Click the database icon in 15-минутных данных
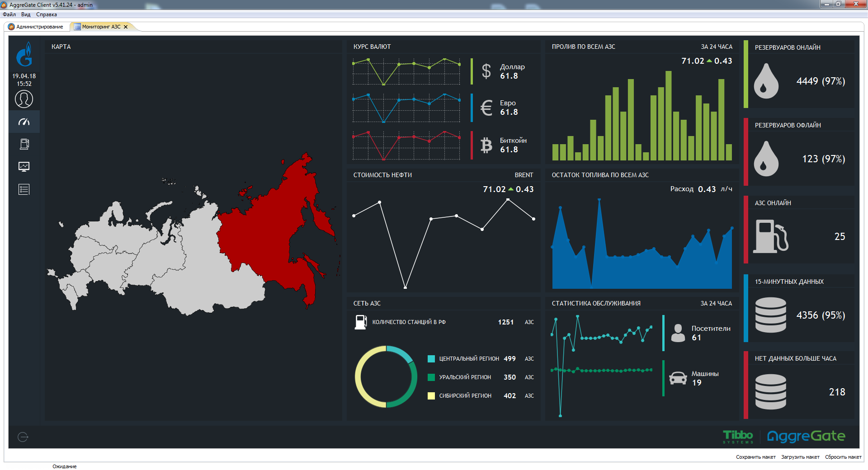868x470 pixels. point(771,315)
